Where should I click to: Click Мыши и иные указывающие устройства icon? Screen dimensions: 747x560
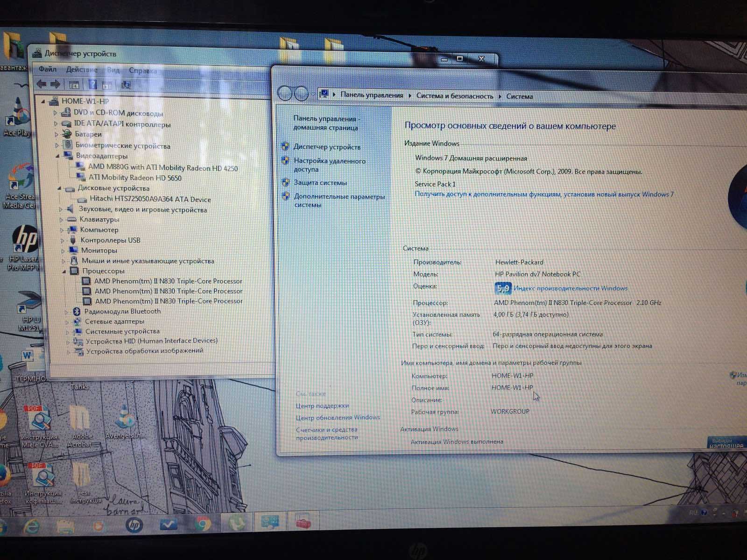tap(74, 261)
